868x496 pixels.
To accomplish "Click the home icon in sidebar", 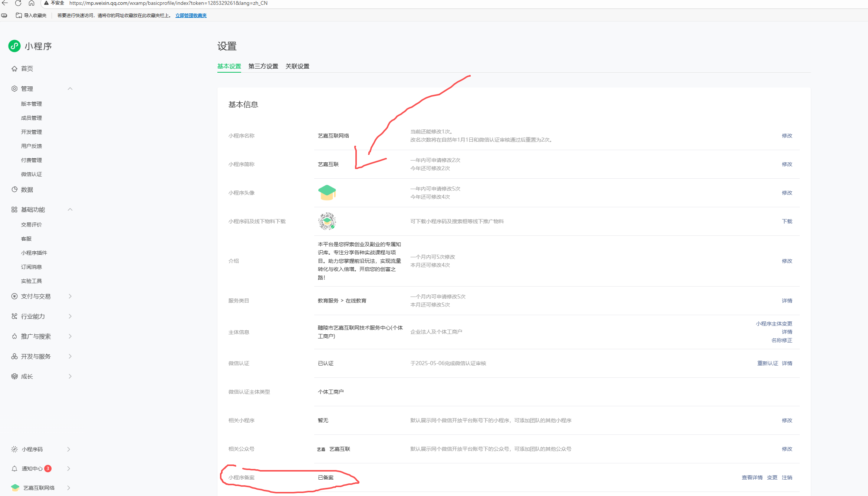I will [x=14, y=69].
